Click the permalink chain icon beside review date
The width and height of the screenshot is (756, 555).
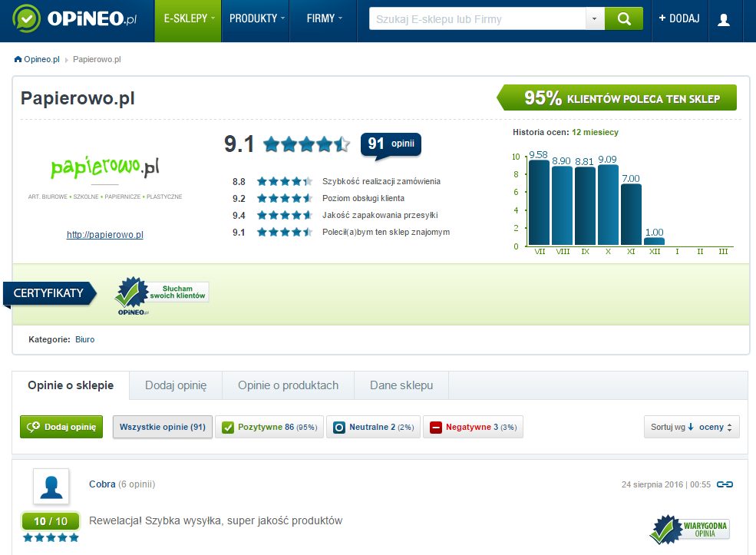click(725, 484)
